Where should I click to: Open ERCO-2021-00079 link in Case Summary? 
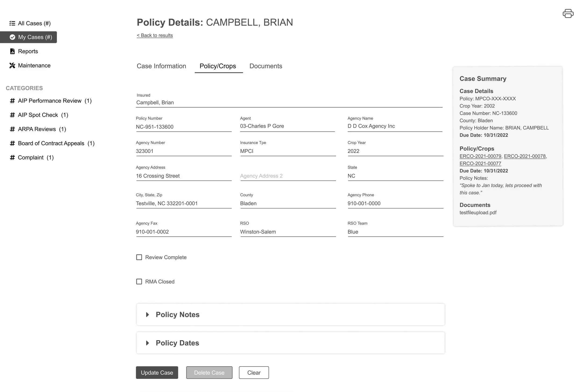pos(480,156)
